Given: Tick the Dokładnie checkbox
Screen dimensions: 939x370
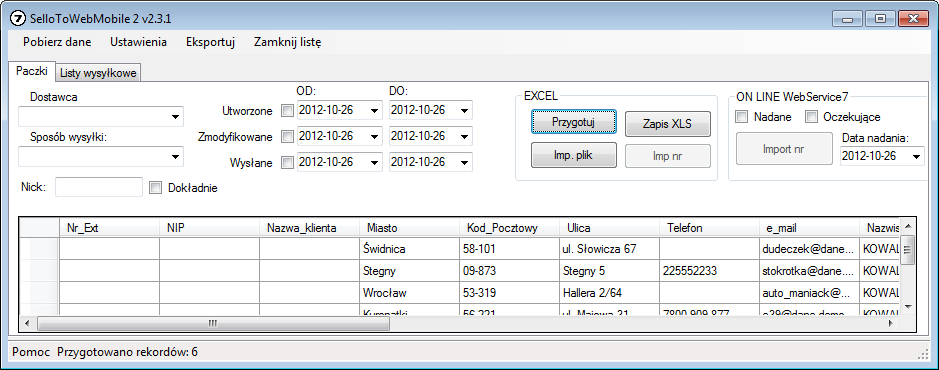Looking at the screenshot, I should point(156,187).
